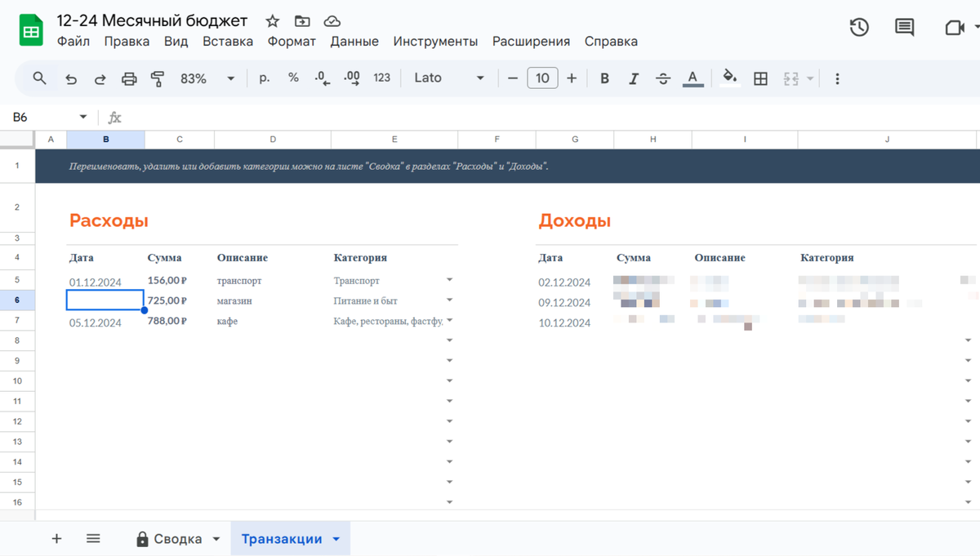Select cell with amount 725,00 ₽
The height and width of the screenshot is (556, 980).
pos(179,300)
